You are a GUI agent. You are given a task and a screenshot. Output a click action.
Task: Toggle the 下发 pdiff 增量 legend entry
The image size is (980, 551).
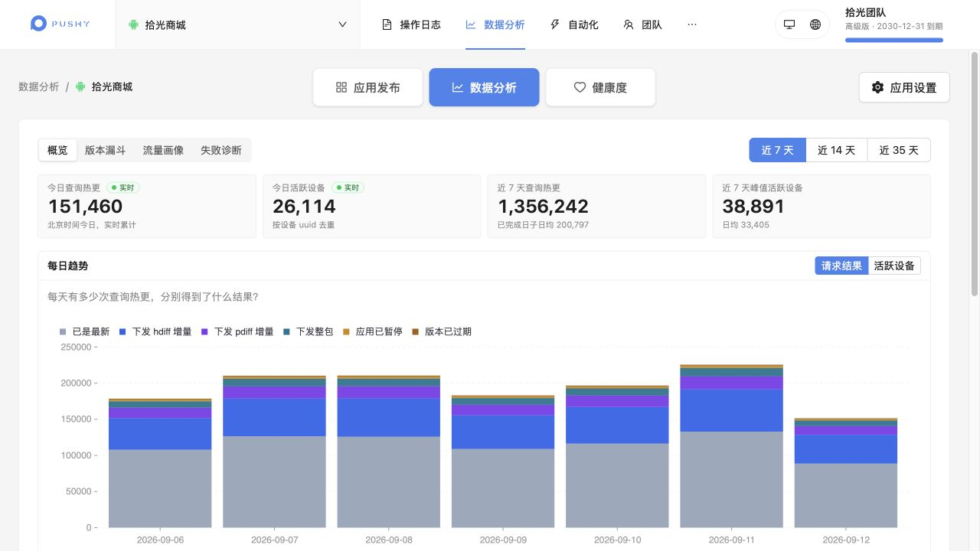coord(237,331)
